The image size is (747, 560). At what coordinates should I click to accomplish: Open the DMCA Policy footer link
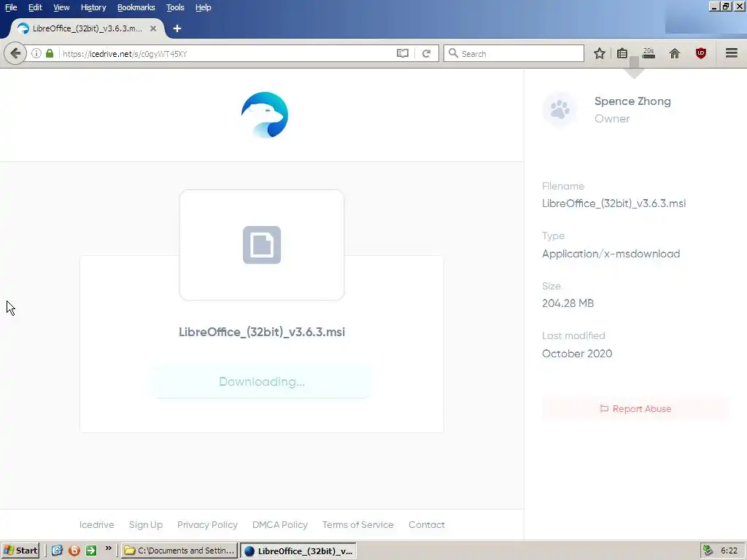click(280, 525)
